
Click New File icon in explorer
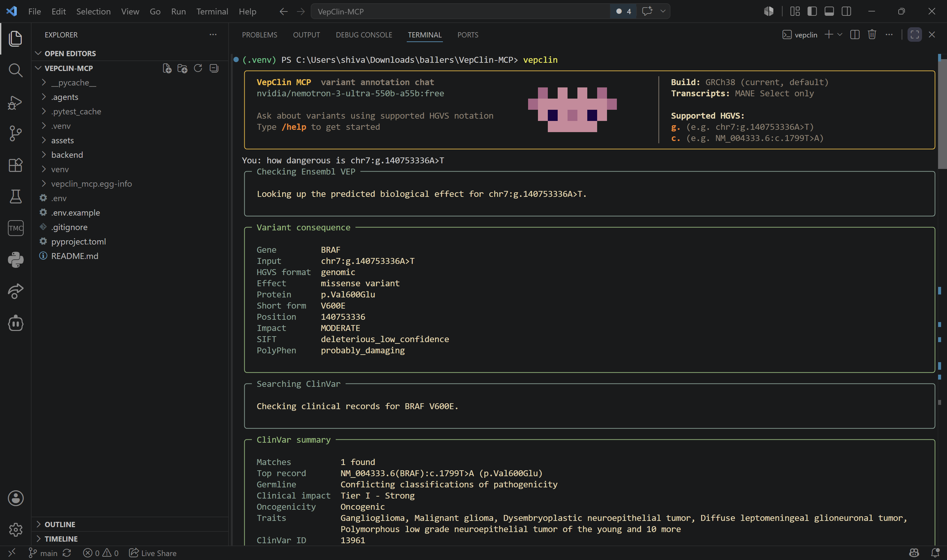tap(167, 68)
